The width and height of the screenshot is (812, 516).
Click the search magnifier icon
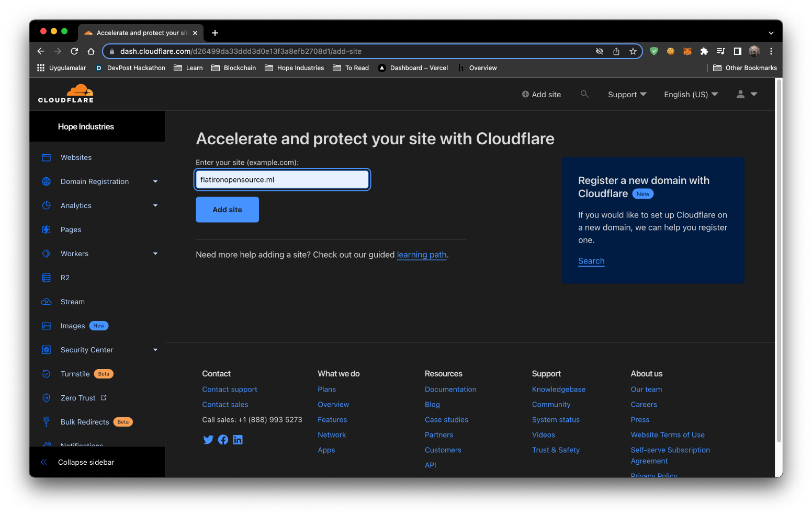(x=584, y=94)
